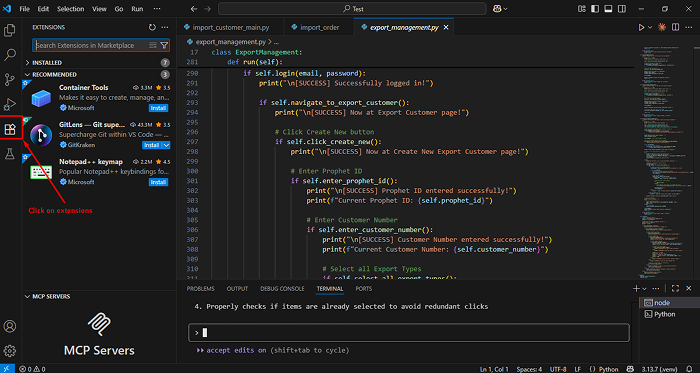
Task: Toggle the primary side bar
Action: click(x=595, y=9)
